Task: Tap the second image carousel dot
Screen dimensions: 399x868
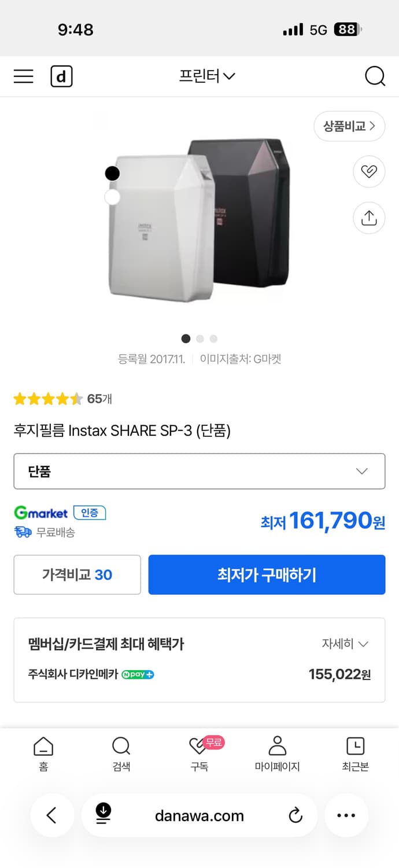Action: coord(199,339)
